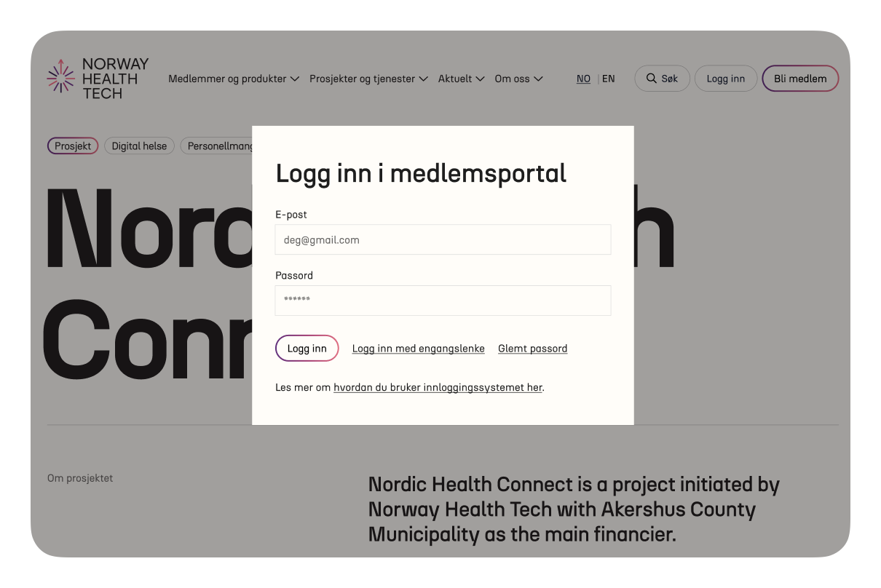
Task: Click the magnifying glass search icon
Action: 650,79
